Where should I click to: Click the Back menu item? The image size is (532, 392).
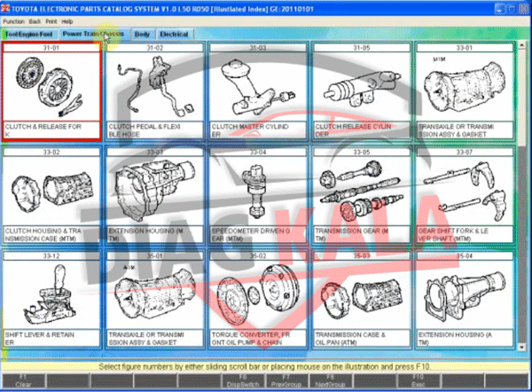click(x=35, y=21)
